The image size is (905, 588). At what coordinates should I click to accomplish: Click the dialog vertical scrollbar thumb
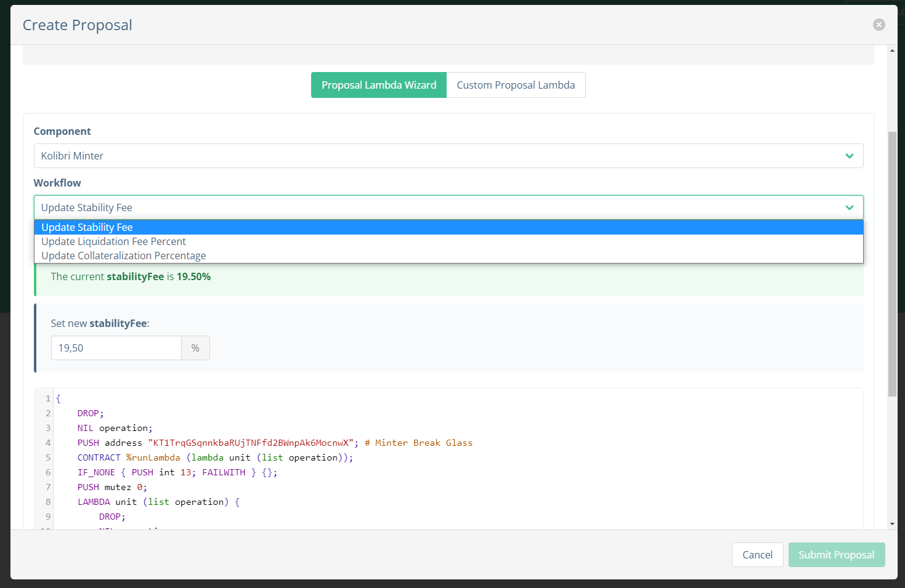892,264
